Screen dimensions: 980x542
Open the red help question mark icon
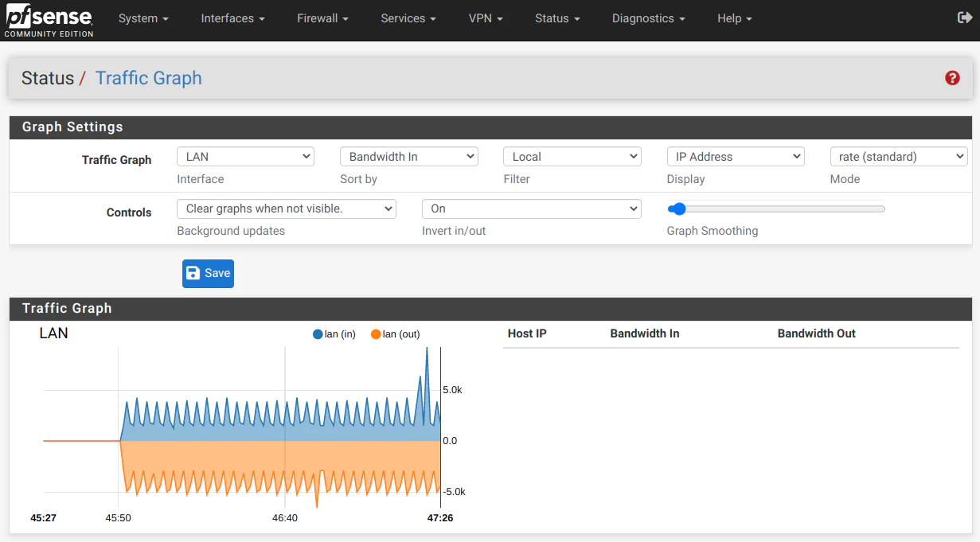(x=952, y=78)
